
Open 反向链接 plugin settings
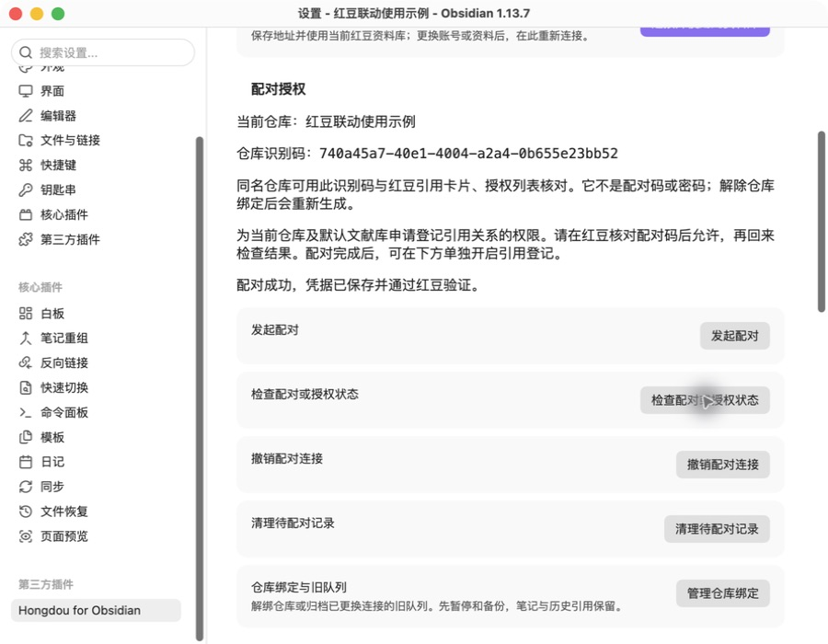96,363
